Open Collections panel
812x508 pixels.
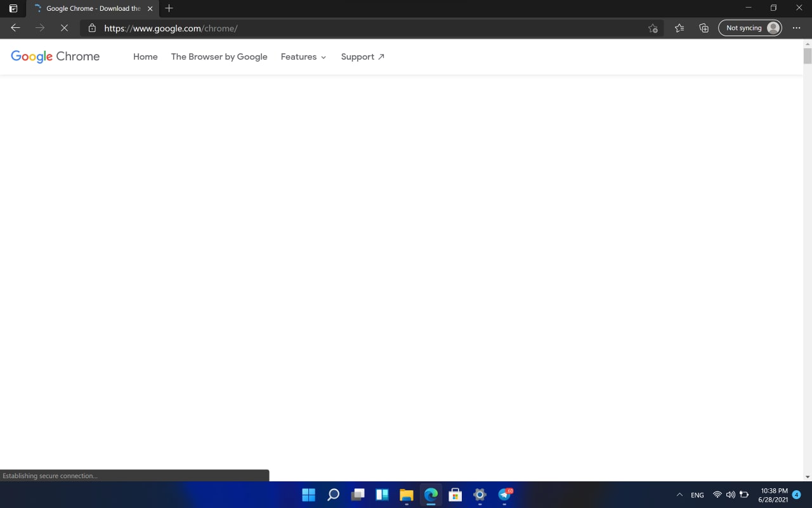(x=704, y=28)
